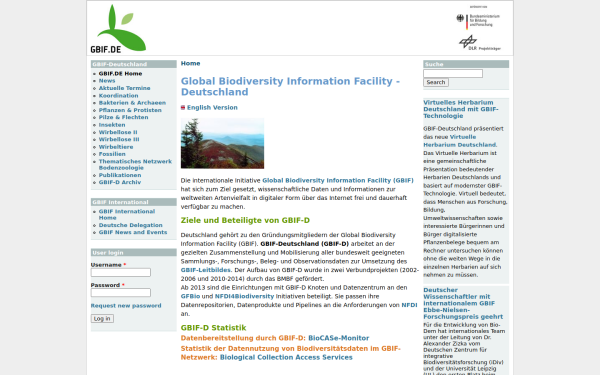Screen dimensions: 600x375
Task: Open the NFDI4Biodiversity link
Action: tap(245, 297)
